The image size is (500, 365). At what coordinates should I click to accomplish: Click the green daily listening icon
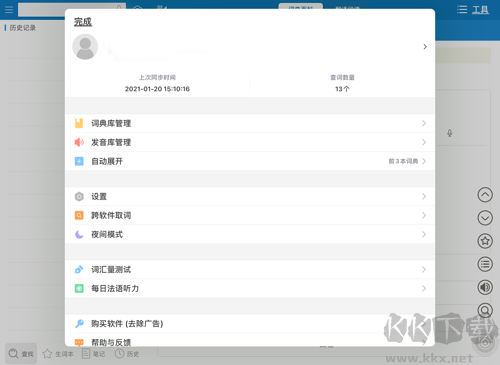79,288
